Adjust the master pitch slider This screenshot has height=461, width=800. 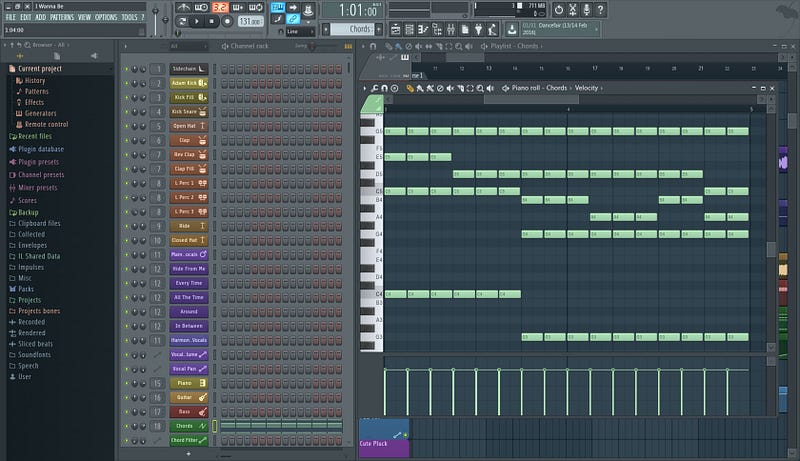pos(165,19)
